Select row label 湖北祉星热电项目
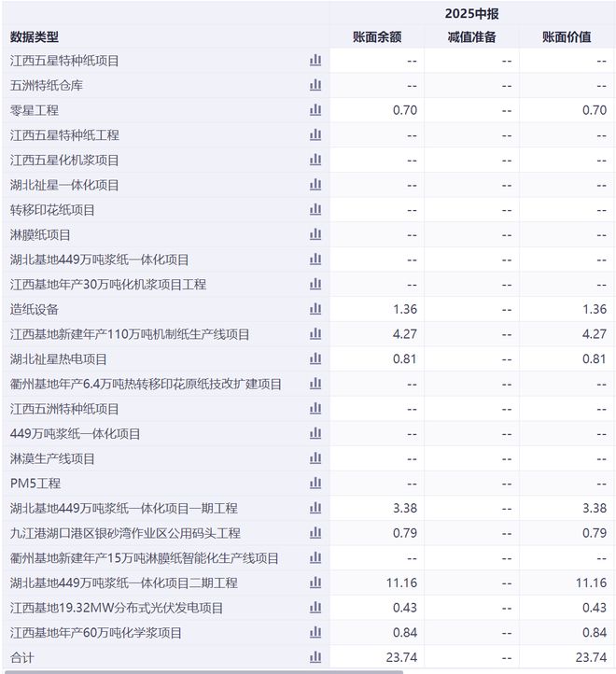Viewport: 616px width, 674px height. coord(58,359)
